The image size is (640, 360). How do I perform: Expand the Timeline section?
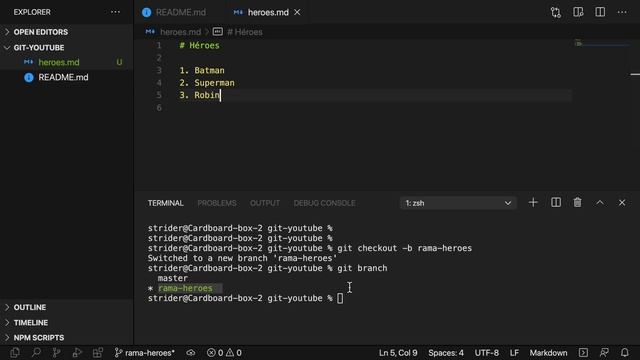tap(31, 322)
